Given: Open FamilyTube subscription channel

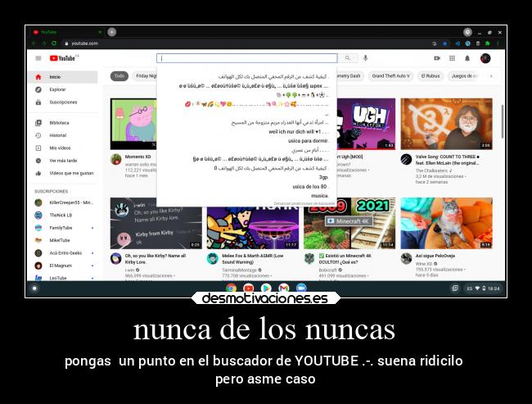Looking at the screenshot, I should point(64,228).
